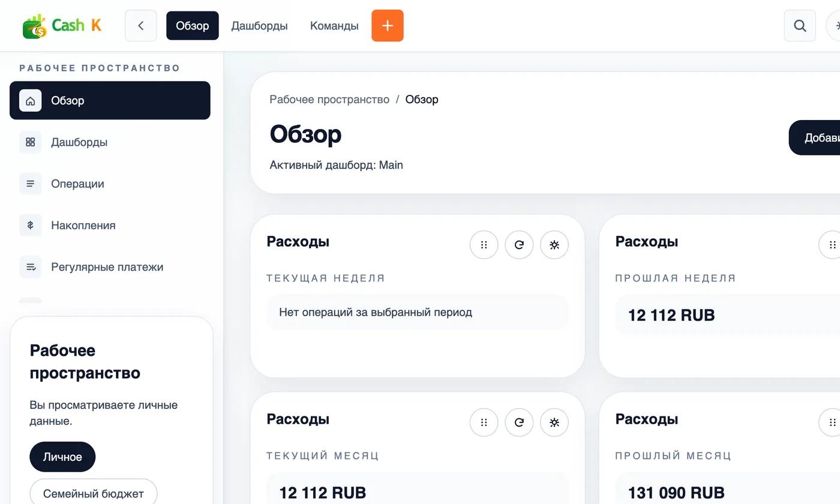840x504 pixels.
Task: Select Обзор in the top navigation
Action: pos(193,26)
